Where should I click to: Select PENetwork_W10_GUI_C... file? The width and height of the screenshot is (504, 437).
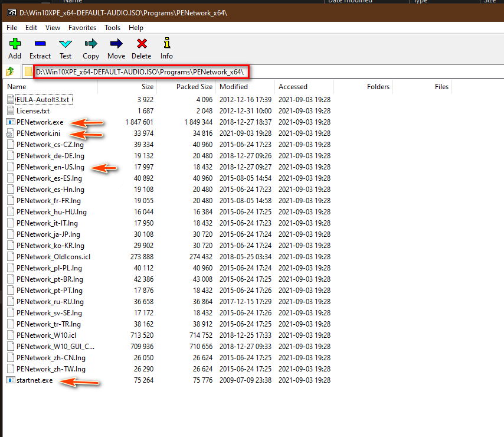click(55, 347)
